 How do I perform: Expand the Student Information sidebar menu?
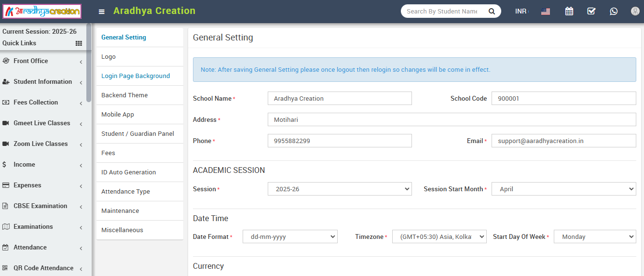click(x=42, y=82)
